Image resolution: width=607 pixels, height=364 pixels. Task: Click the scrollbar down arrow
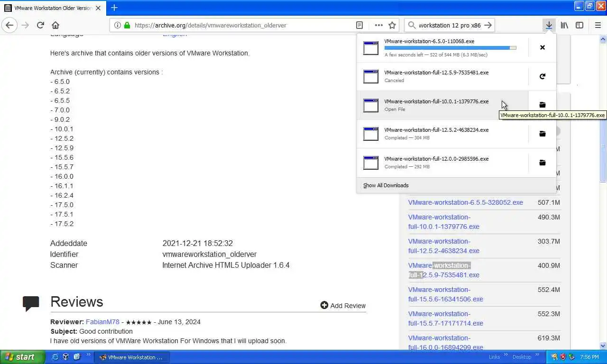click(x=603, y=346)
